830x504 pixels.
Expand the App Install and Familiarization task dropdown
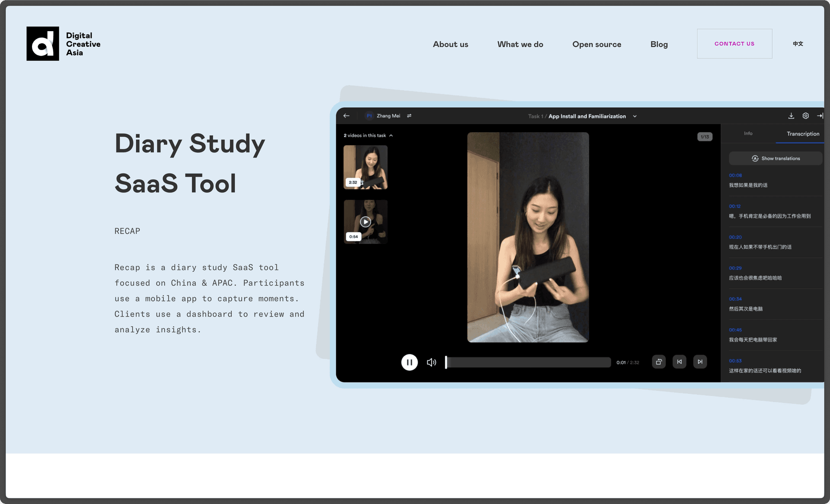coord(635,116)
